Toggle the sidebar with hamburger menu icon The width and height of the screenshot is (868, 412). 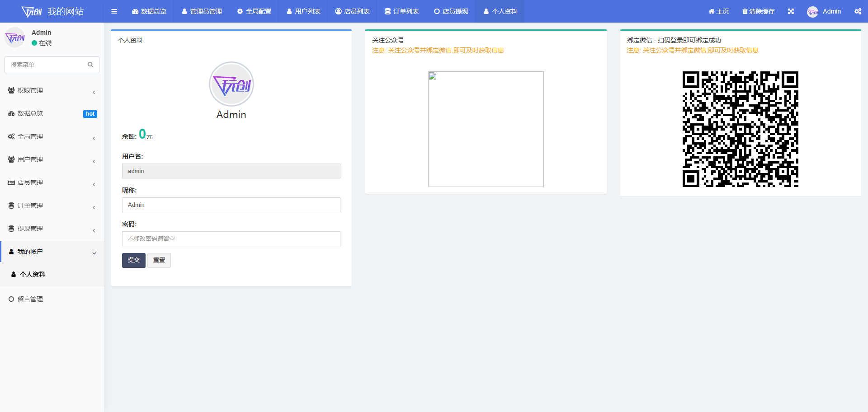point(114,11)
